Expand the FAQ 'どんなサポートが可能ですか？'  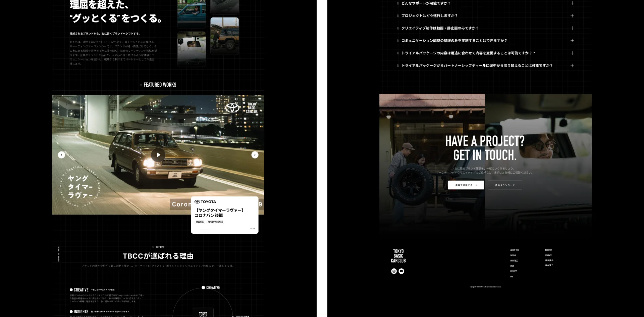(x=486, y=3)
